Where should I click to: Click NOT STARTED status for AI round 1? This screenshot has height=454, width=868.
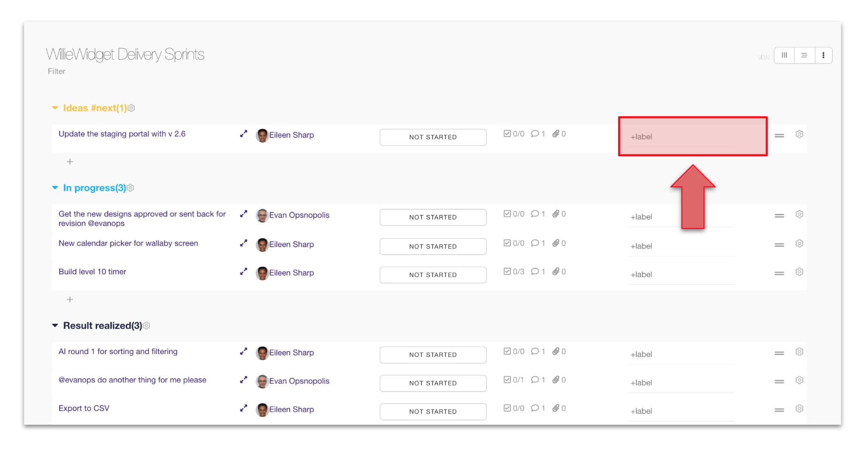pos(433,355)
